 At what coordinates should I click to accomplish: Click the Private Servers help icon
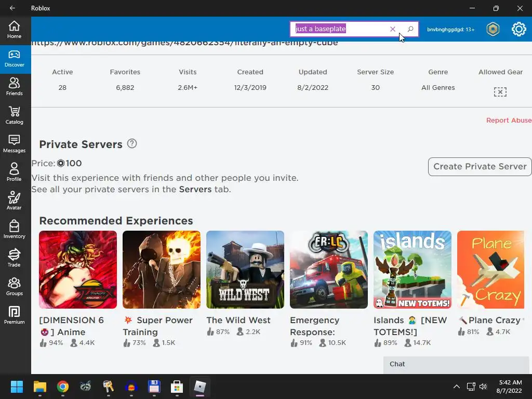(x=132, y=143)
